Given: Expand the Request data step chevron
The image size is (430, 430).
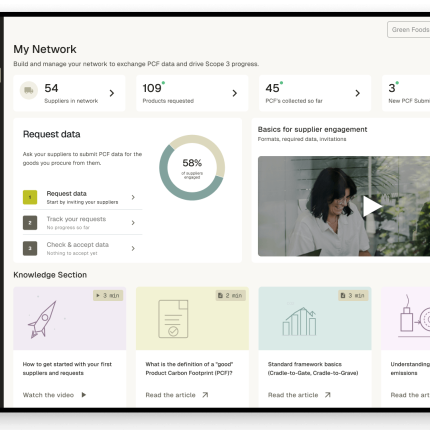Looking at the screenshot, I should pyautogui.click(x=133, y=197).
